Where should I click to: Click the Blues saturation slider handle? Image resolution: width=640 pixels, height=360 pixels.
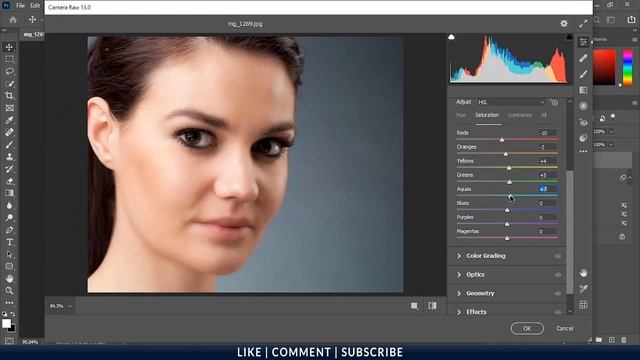click(507, 210)
